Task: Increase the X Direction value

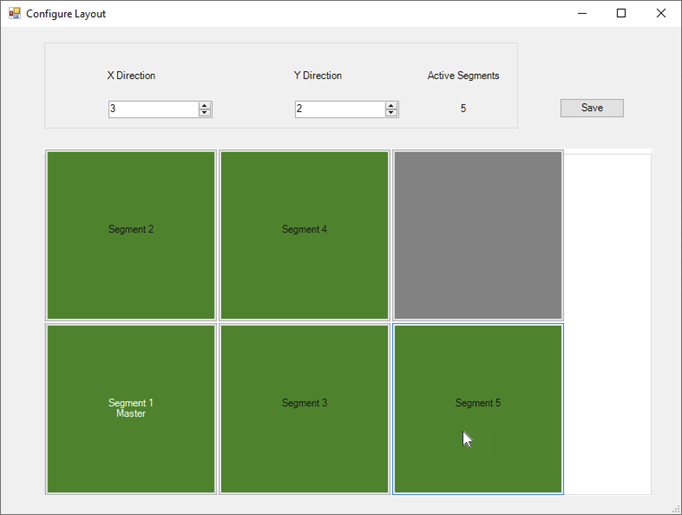Action: click(x=204, y=106)
